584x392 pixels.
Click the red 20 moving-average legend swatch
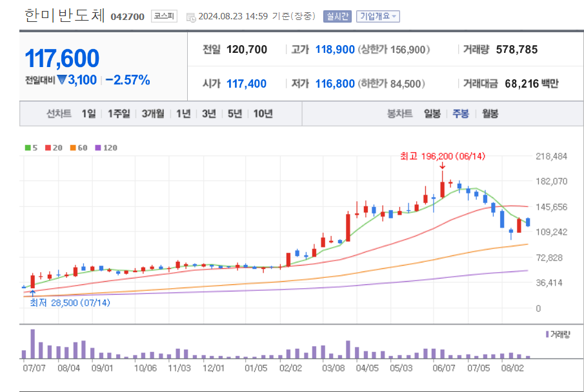(x=48, y=148)
